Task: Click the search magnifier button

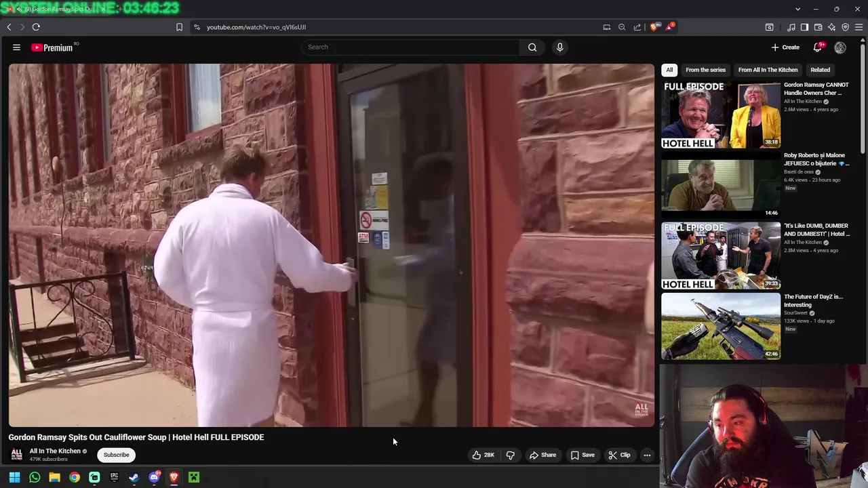Action: point(532,47)
